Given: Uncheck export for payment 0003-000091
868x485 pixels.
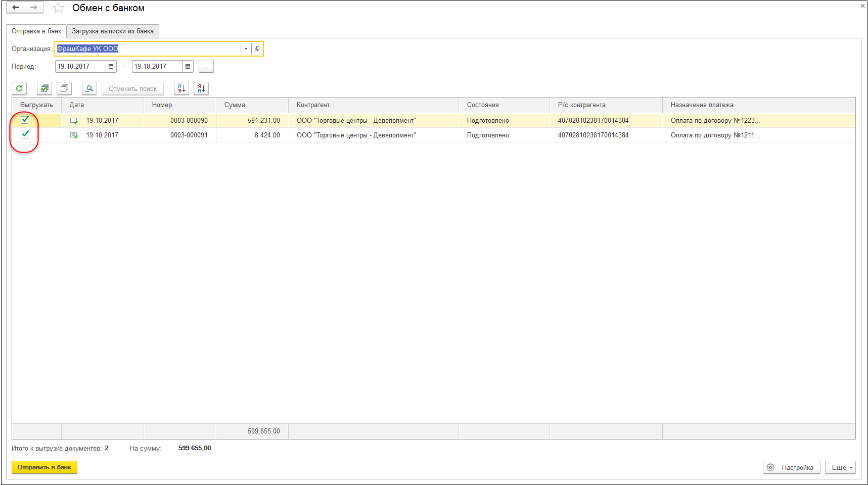Looking at the screenshot, I should (25, 134).
